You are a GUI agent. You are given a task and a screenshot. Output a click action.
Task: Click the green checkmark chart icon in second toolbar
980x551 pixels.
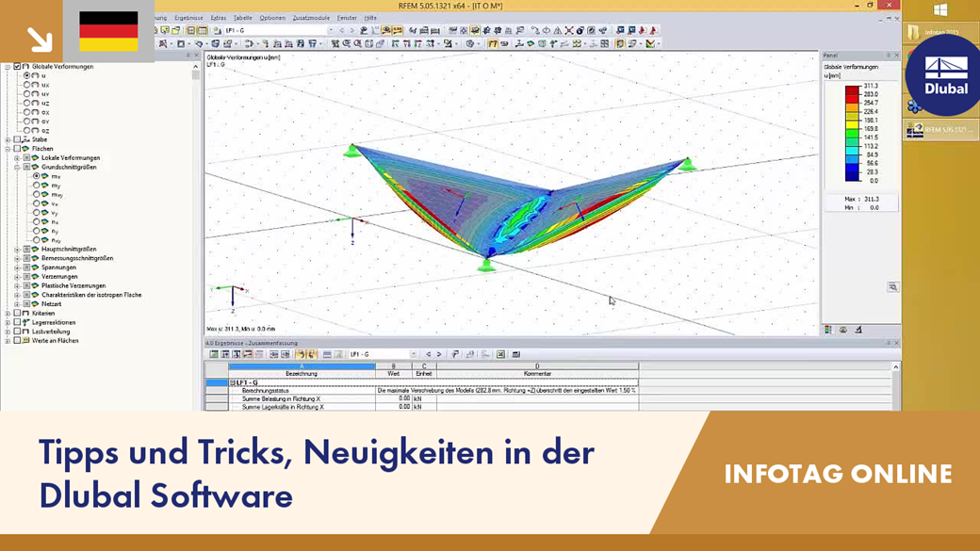[x=650, y=43]
